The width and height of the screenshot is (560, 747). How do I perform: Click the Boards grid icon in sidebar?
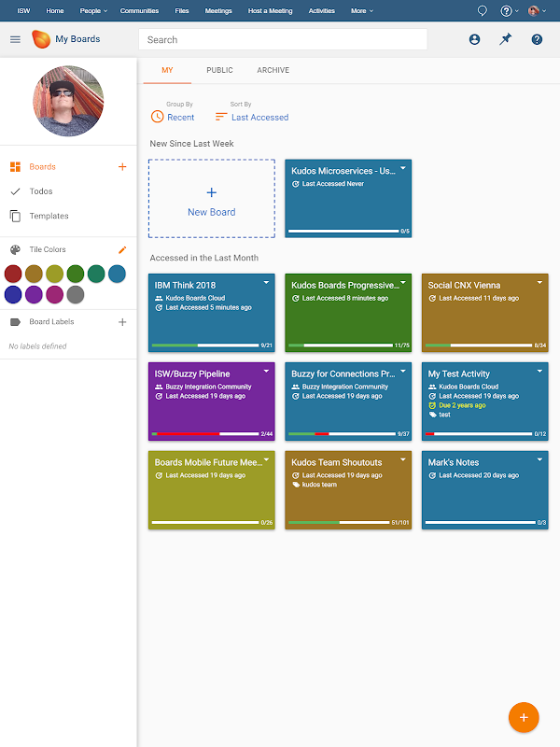pos(15,167)
